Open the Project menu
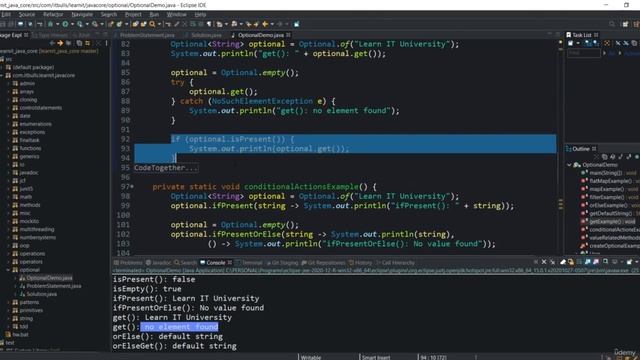This screenshot has width=640, height=360. (133, 15)
